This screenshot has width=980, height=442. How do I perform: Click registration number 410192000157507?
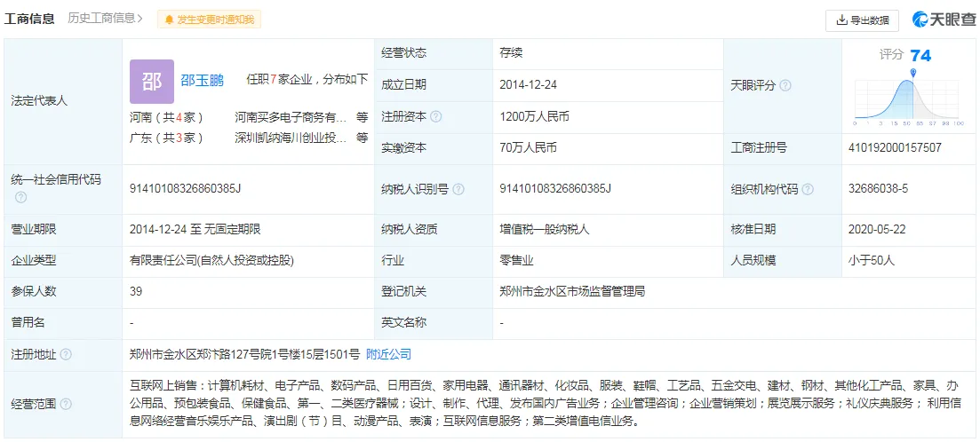coord(895,148)
